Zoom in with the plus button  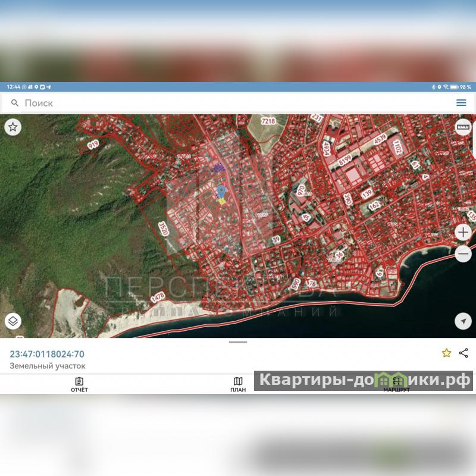tap(463, 232)
